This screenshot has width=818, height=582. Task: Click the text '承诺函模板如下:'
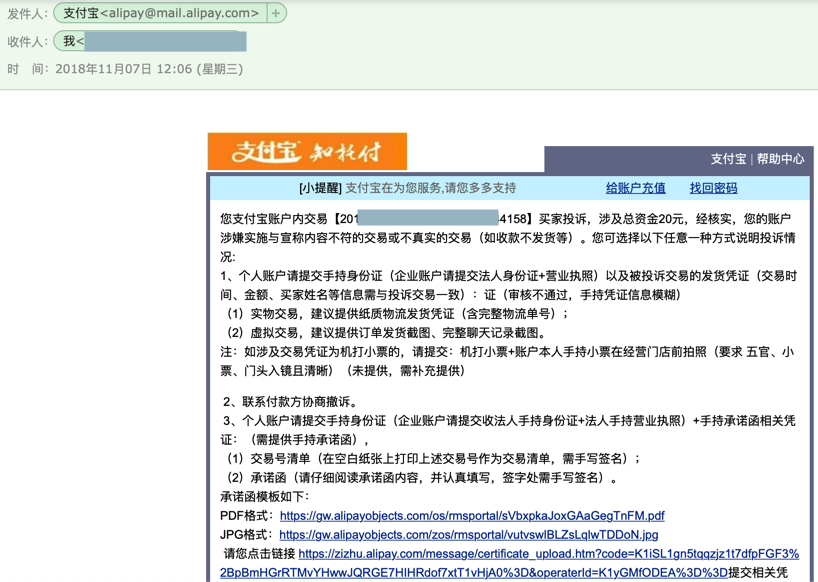coord(265,496)
